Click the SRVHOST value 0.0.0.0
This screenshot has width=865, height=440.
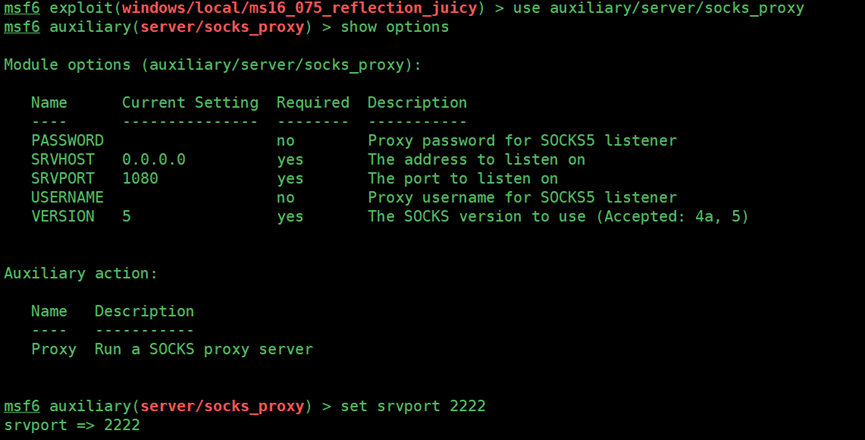click(153, 159)
